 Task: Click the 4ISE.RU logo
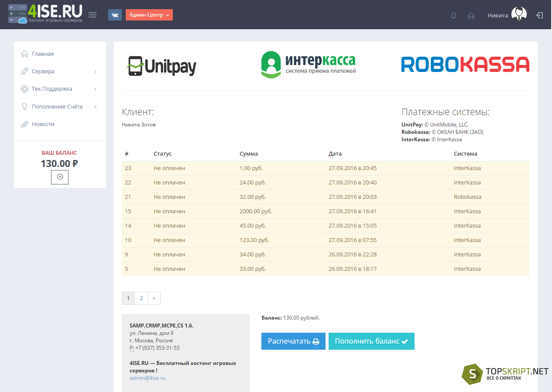(x=45, y=14)
